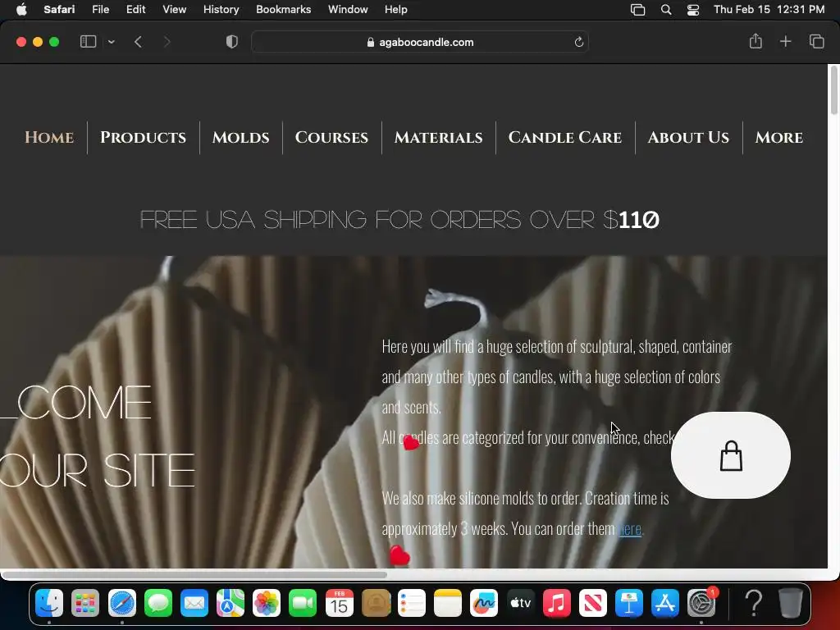Open FaceTime from the Dock
The height and width of the screenshot is (630, 840).
click(303, 603)
